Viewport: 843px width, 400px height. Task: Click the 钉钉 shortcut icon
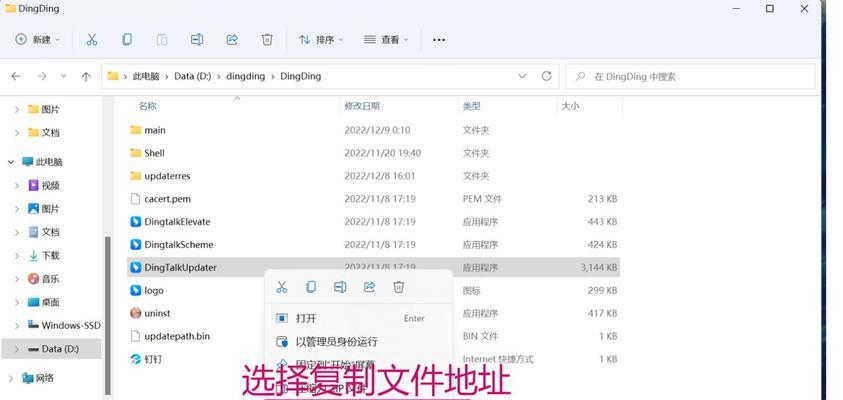coord(135,359)
